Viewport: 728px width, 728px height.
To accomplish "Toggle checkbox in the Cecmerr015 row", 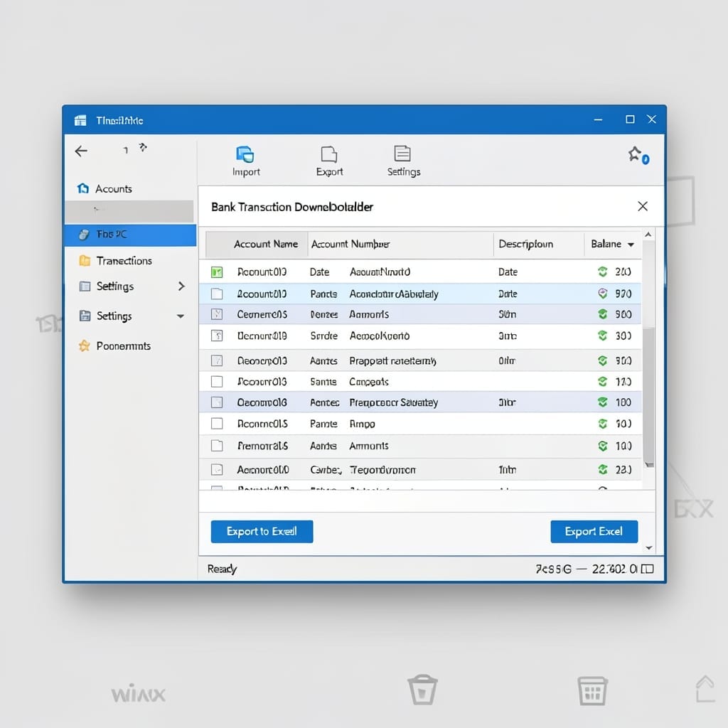I will 217,314.
